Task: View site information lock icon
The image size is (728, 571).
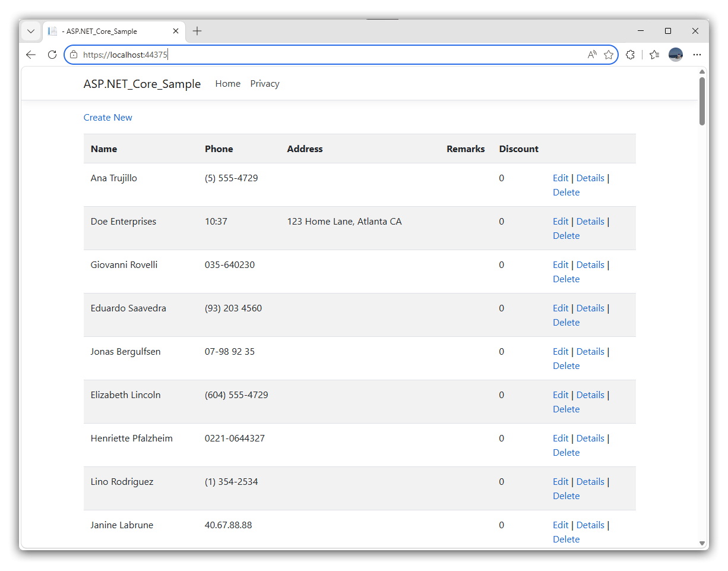Action: click(x=74, y=55)
